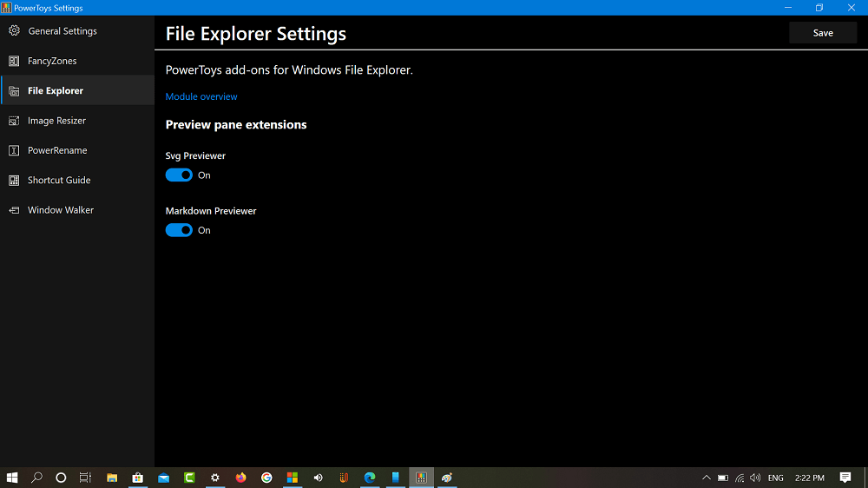Click the Image Resizer icon
868x488 pixels.
pyautogui.click(x=14, y=121)
